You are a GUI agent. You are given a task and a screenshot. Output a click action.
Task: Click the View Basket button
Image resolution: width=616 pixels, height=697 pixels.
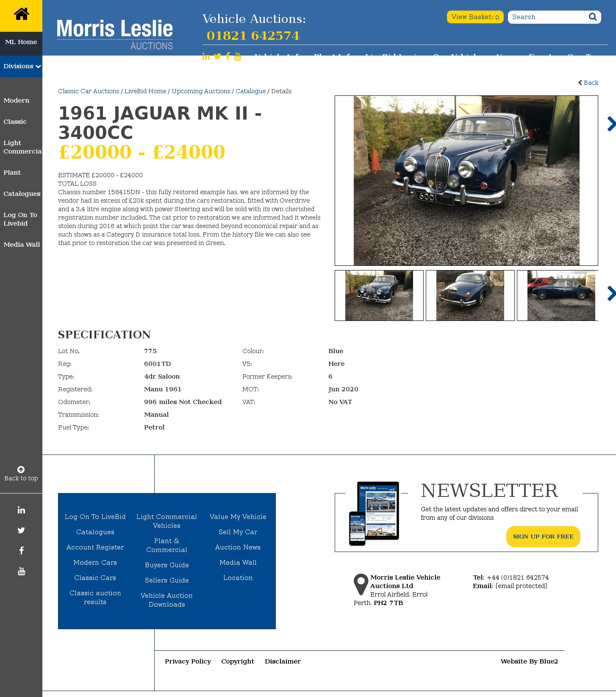(475, 17)
